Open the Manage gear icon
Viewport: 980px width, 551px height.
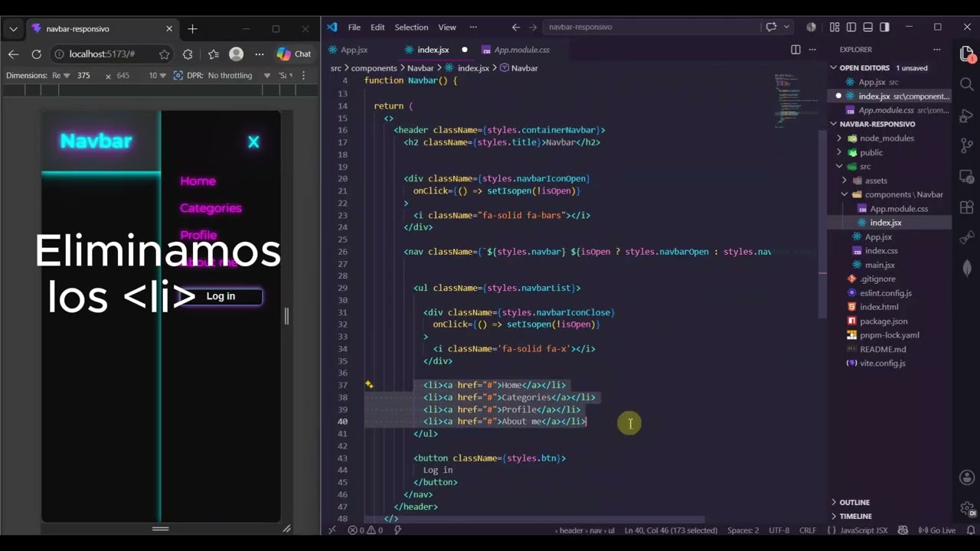tap(967, 508)
